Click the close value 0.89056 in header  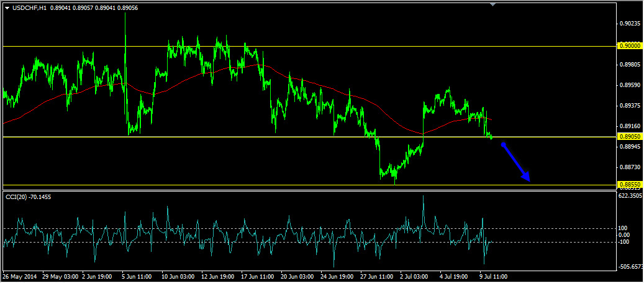[127, 7]
